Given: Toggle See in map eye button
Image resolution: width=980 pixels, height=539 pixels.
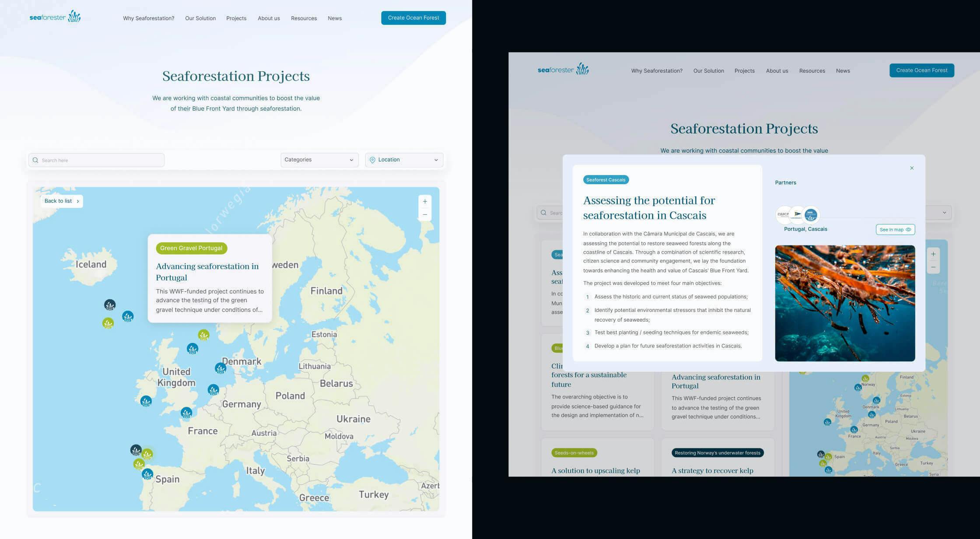Looking at the screenshot, I should (895, 229).
